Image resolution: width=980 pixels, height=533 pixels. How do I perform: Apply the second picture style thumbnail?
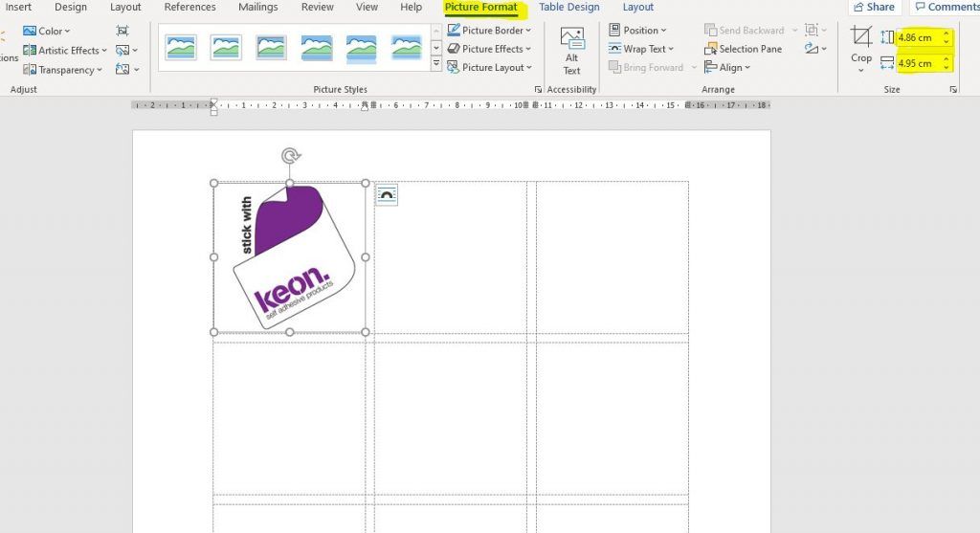coord(226,48)
